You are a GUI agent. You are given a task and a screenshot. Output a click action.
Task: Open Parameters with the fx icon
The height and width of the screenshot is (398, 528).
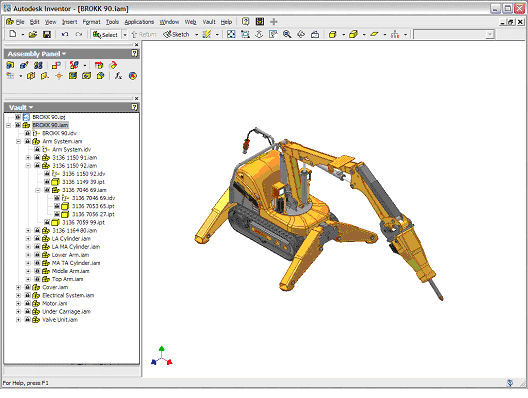click(118, 76)
